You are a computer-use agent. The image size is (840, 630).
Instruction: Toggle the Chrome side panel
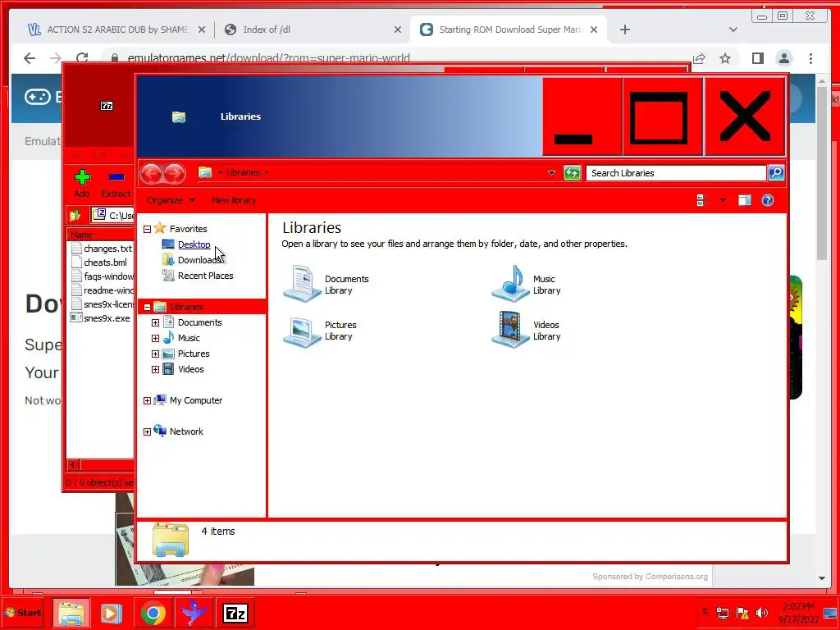click(757, 58)
